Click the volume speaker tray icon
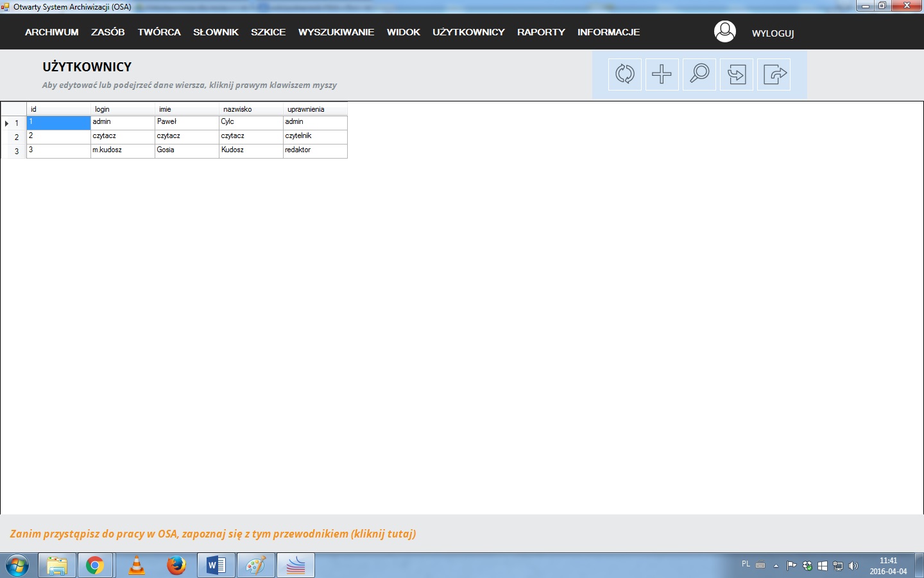The width and height of the screenshot is (924, 578). point(853,566)
